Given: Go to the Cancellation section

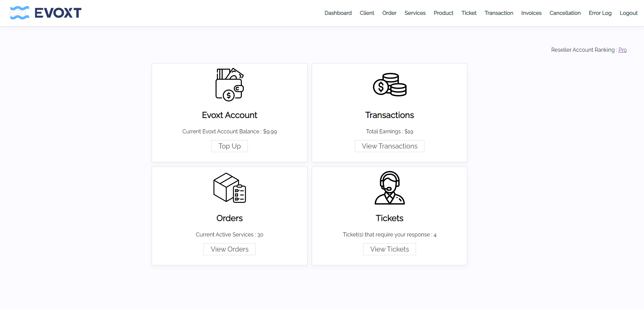Looking at the screenshot, I should tap(565, 13).
